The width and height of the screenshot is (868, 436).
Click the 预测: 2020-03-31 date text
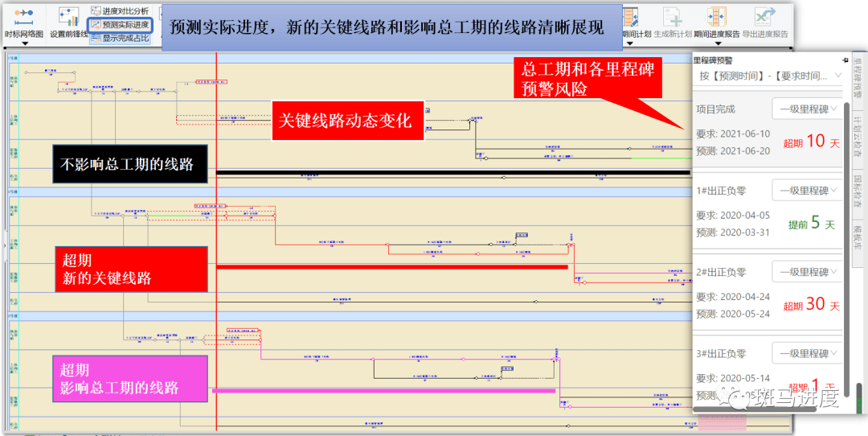[x=733, y=232]
